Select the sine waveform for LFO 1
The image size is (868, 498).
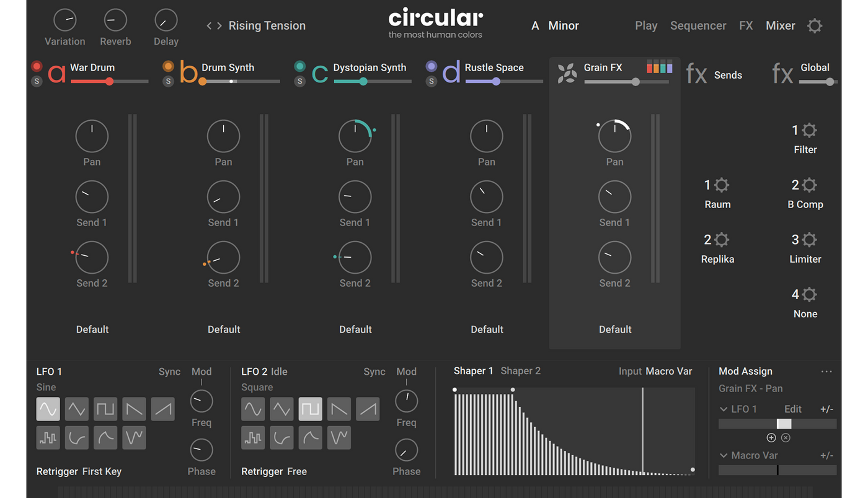tap(48, 409)
